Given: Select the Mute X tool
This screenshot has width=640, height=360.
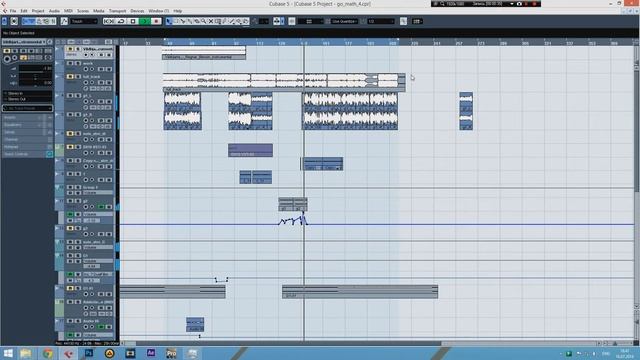Looking at the screenshot, I should click(x=211, y=21).
